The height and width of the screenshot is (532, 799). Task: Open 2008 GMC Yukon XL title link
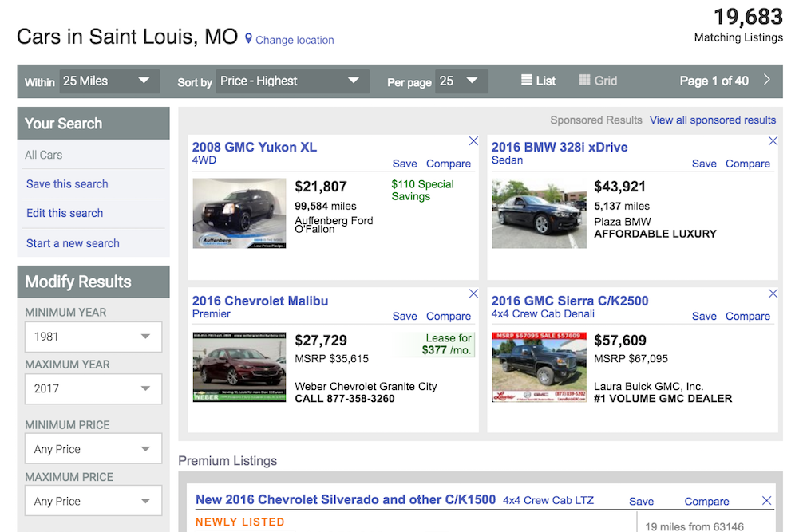coord(255,147)
